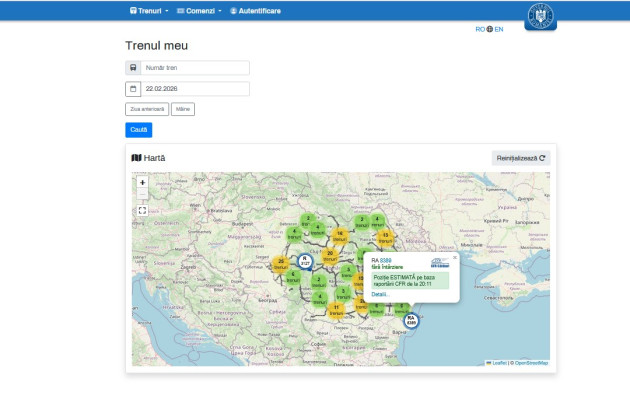The height and width of the screenshot is (396, 630).
Task: Click the Reinițializează button
Action: [x=521, y=158]
